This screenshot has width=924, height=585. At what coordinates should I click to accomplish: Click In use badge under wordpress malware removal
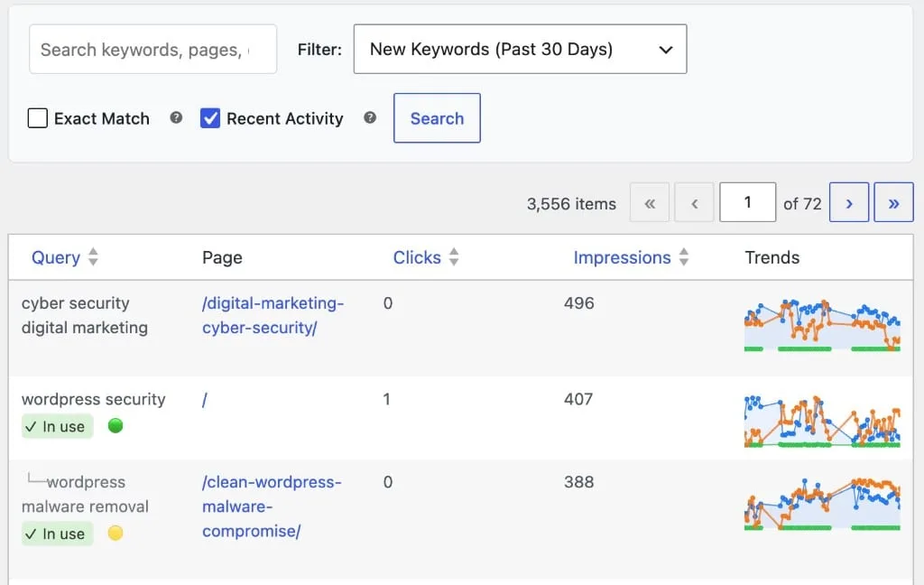57,534
